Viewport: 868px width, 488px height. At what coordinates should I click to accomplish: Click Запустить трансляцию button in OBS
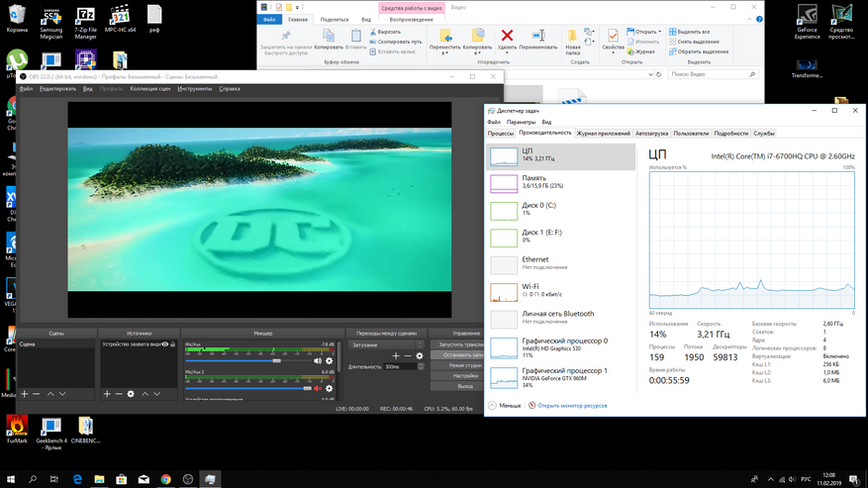pos(457,344)
